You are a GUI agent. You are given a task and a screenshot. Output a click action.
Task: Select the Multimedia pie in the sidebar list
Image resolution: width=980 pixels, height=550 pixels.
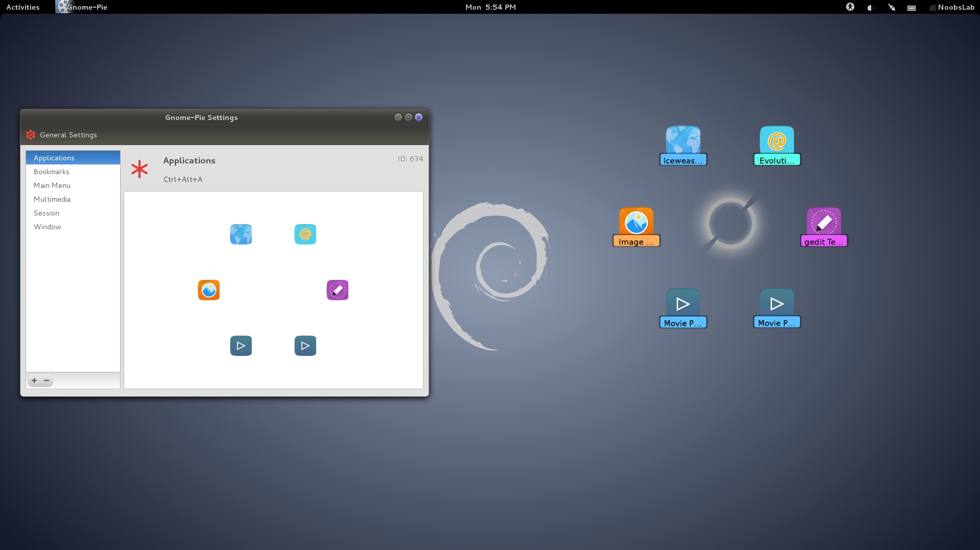pyautogui.click(x=52, y=199)
